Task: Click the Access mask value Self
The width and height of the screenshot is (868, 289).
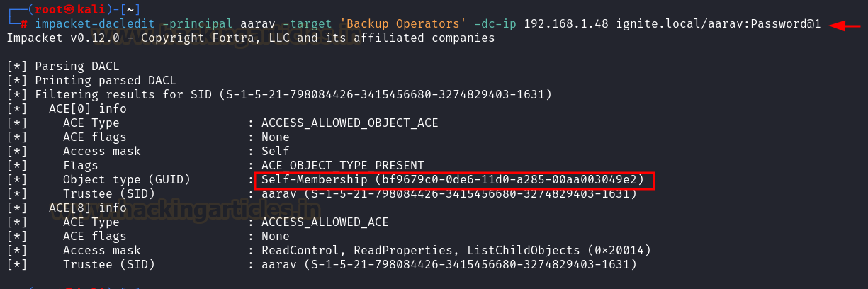Action: pos(275,152)
